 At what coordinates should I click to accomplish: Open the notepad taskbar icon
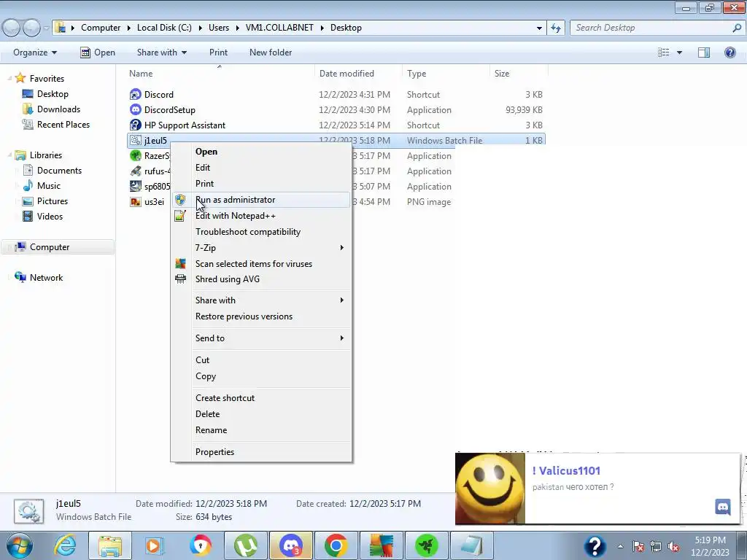pos(472,545)
